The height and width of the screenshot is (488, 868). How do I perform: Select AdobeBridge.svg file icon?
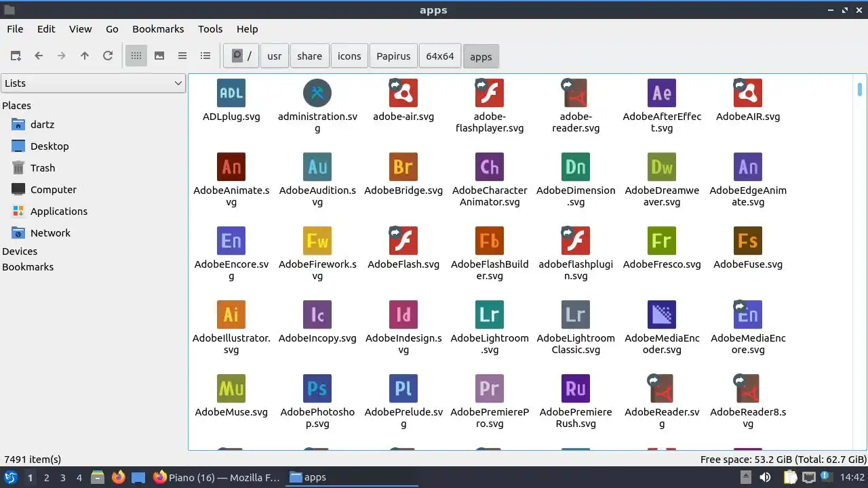[x=403, y=167]
